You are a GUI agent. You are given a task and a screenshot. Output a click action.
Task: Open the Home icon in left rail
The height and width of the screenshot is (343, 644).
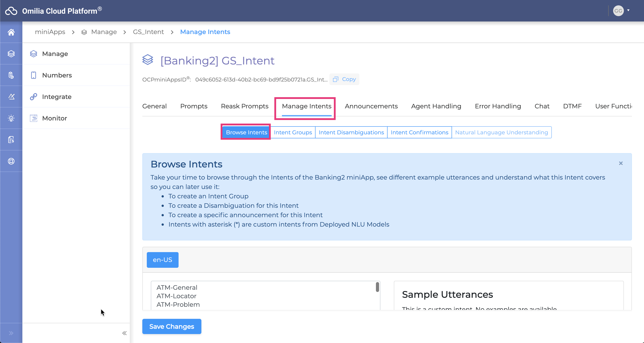pyautogui.click(x=11, y=32)
